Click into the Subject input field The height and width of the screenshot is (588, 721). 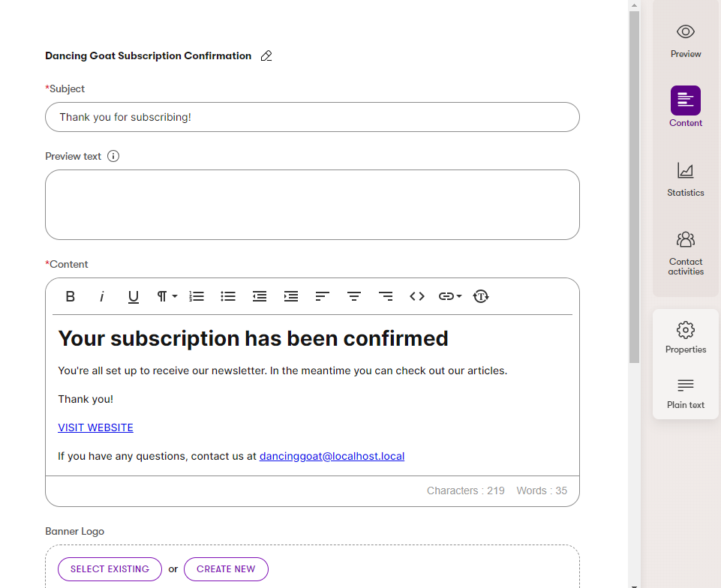[312, 117]
